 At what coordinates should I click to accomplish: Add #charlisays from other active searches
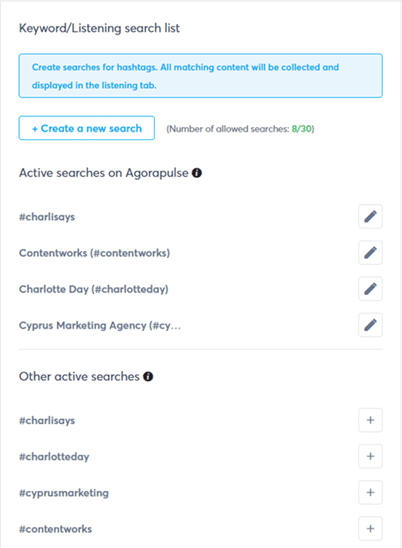pyautogui.click(x=370, y=420)
